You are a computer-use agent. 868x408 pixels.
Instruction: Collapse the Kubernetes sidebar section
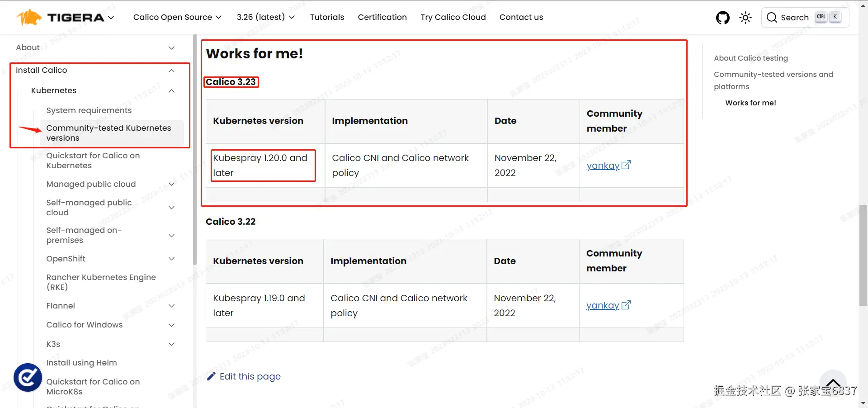[171, 90]
